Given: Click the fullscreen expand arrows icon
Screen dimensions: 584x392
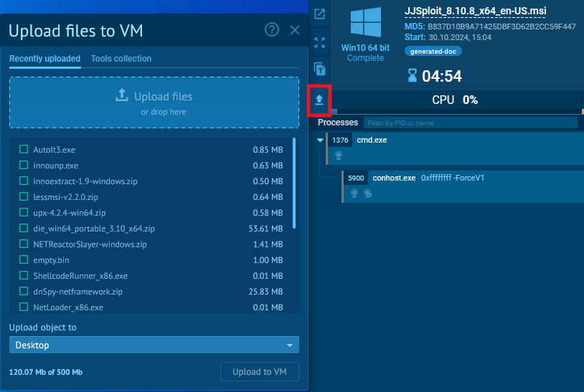Looking at the screenshot, I should tap(320, 42).
